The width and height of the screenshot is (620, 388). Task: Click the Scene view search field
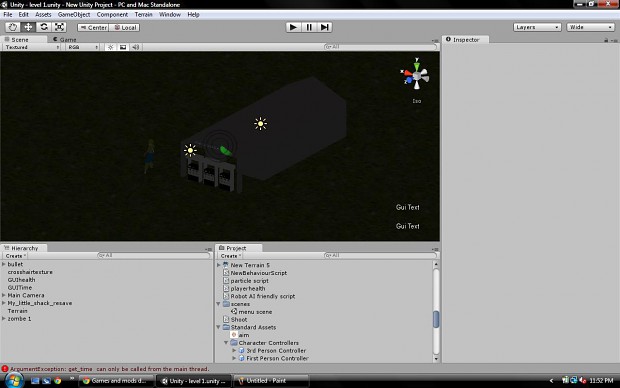pyautogui.click(x=381, y=47)
